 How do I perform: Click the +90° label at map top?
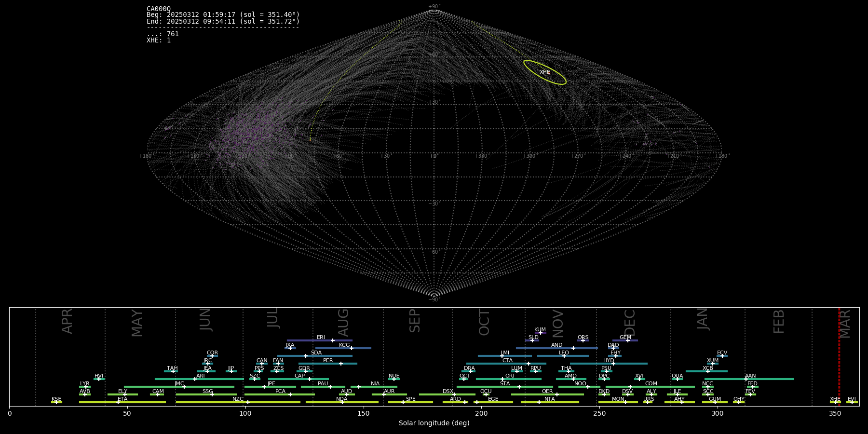pyautogui.click(x=434, y=7)
